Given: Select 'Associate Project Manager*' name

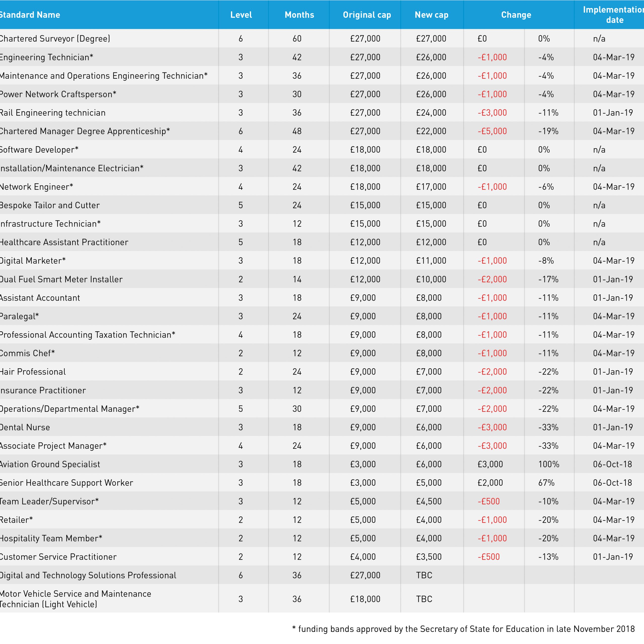Looking at the screenshot, I should click(x=53, y=446).
